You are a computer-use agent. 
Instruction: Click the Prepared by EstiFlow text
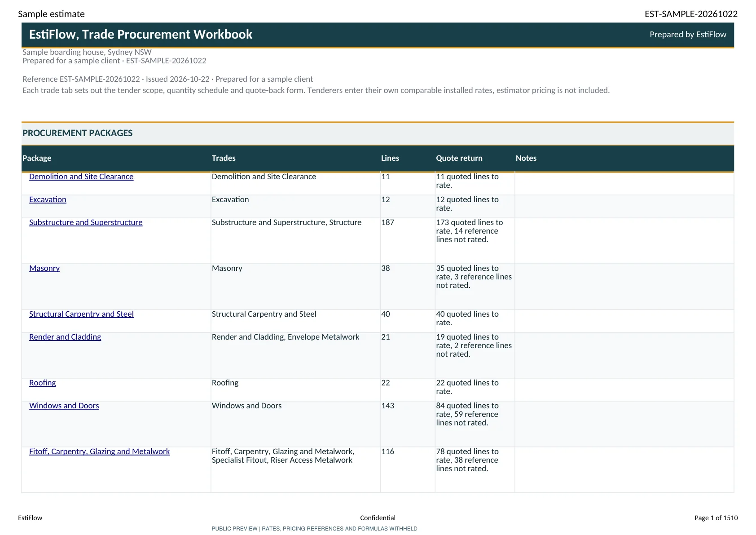click(x=688, y=35)
